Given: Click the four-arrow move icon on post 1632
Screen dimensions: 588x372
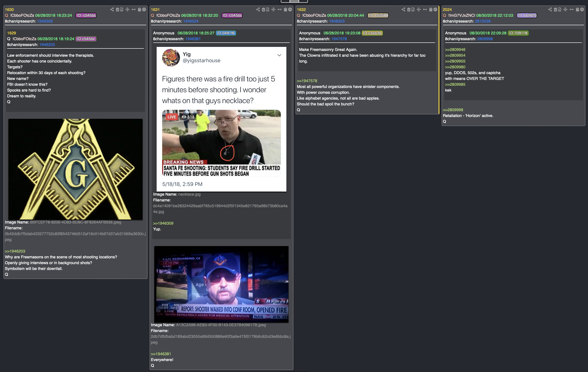Looking at the screenshot, I should point(418,10).
